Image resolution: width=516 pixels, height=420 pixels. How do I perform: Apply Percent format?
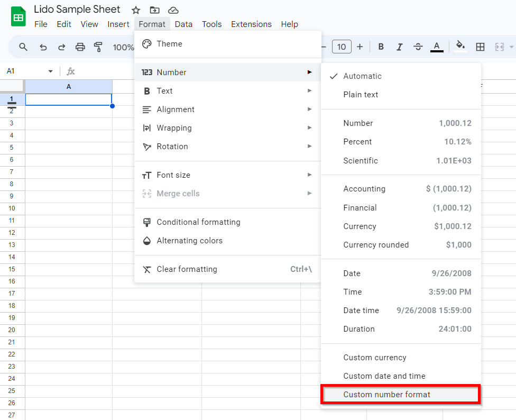(401, 142)
